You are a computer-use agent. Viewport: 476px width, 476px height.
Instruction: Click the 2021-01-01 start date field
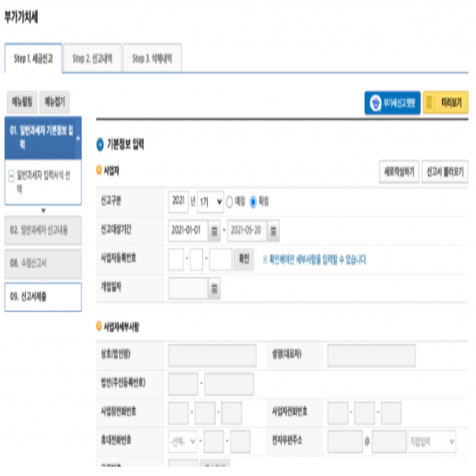click(x=188, y=231)
